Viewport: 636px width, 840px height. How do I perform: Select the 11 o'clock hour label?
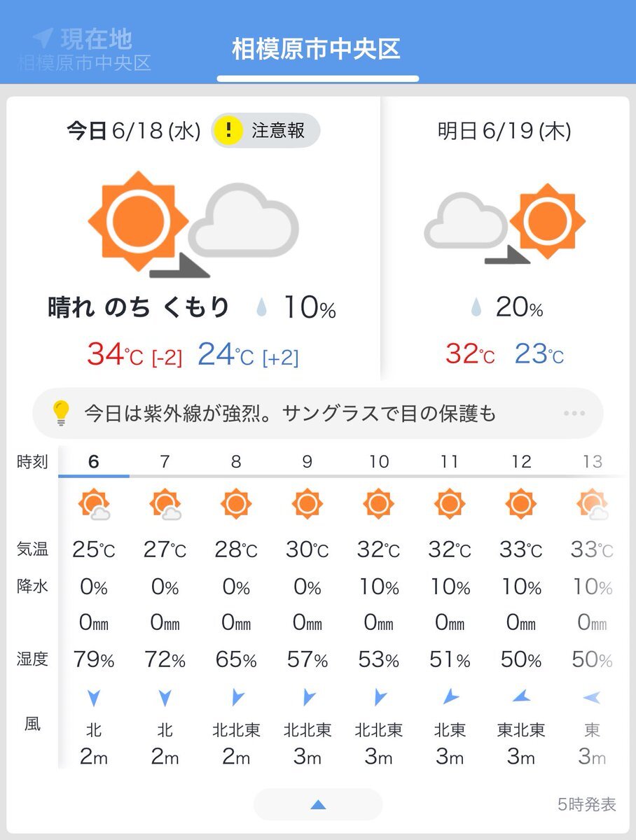pos(449,462)
